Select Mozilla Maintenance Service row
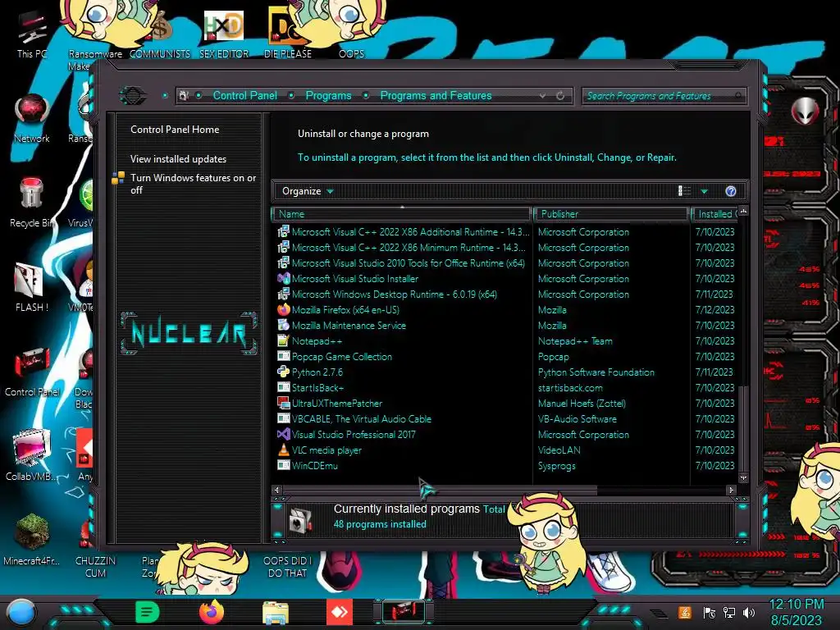This screenshot has height=630, width=840. [506, 325]
